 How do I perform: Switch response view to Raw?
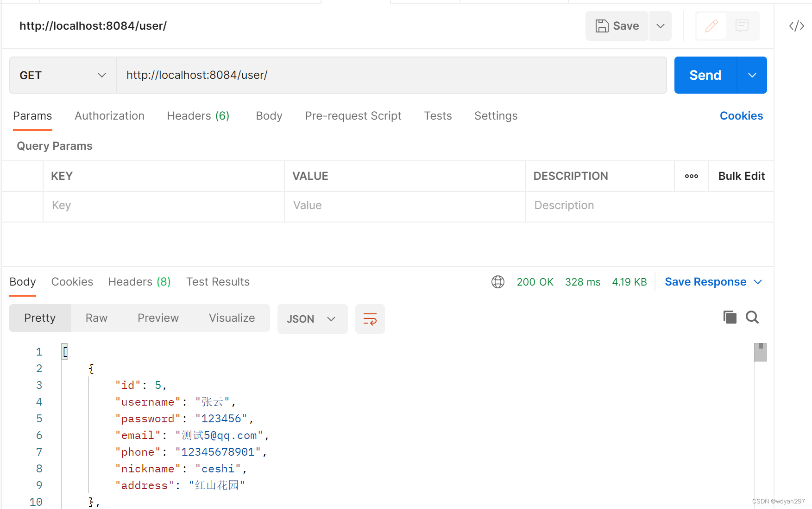pos(96,318)
